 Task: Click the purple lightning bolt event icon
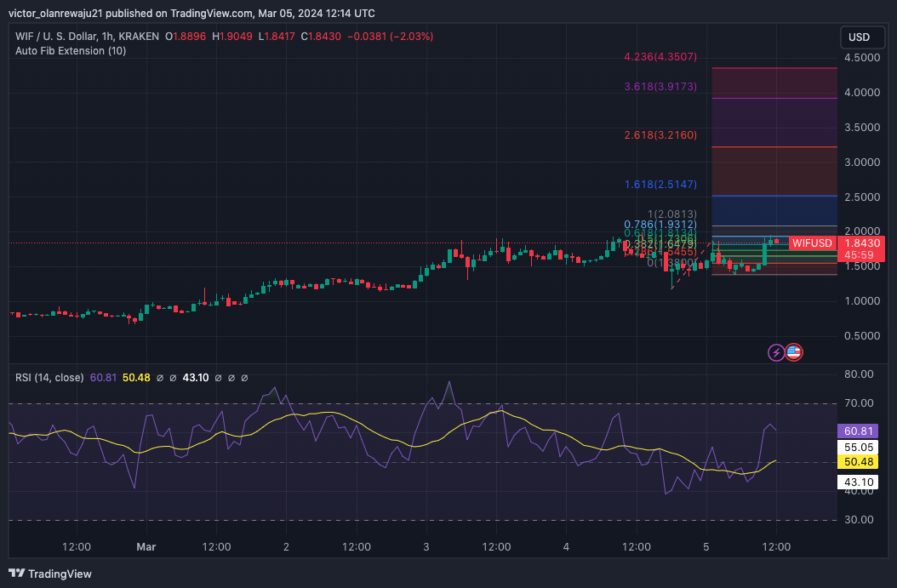pos(775,352)
